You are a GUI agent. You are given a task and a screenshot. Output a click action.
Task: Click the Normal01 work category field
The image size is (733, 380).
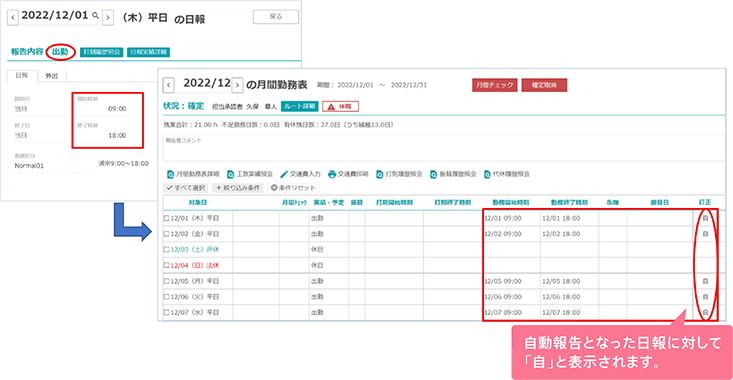[52, 166]
